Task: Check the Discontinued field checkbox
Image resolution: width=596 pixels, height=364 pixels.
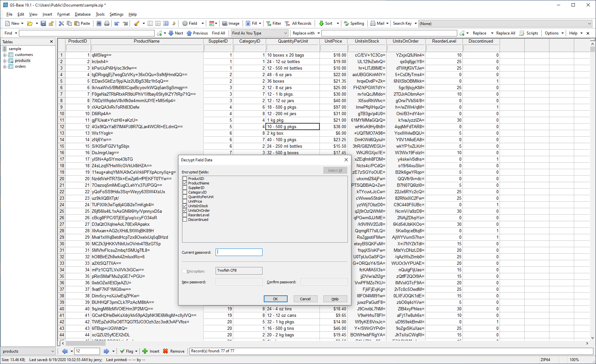Action: coord(185,220)
